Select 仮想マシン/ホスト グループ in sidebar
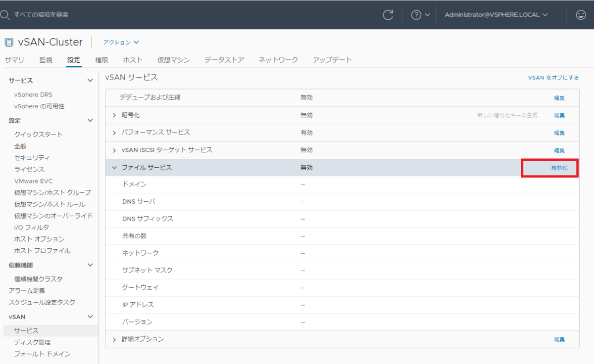This screenshot has width=594, height=364. pos(52,192)
